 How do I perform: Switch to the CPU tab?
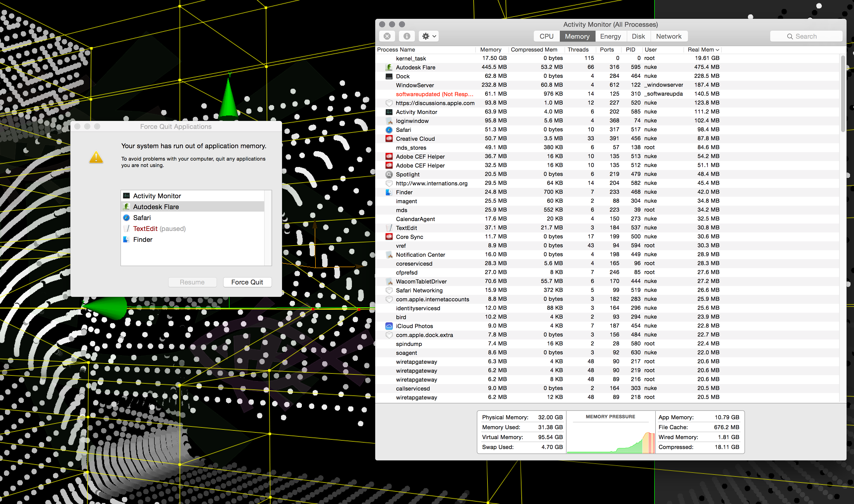(546, 36)
